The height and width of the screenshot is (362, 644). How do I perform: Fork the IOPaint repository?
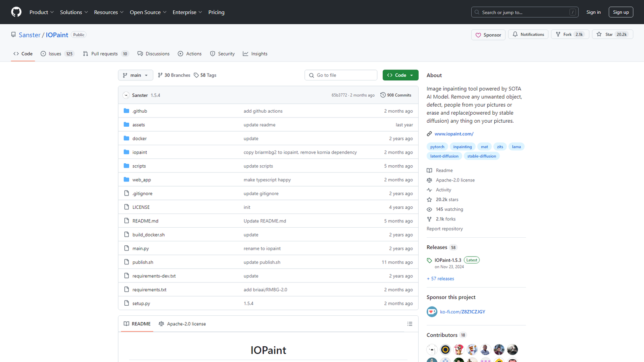click(x=570, y=35)
